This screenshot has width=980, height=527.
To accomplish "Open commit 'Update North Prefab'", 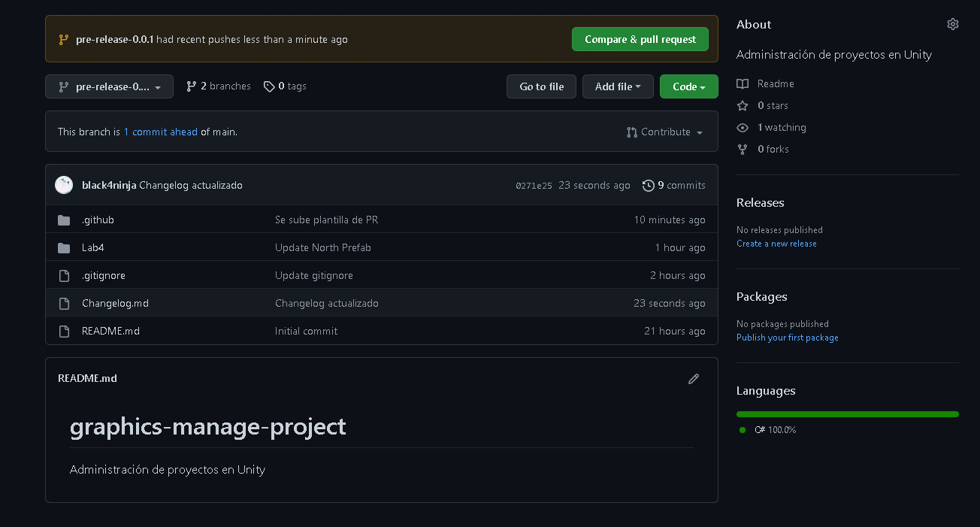I will click(323, 248).
